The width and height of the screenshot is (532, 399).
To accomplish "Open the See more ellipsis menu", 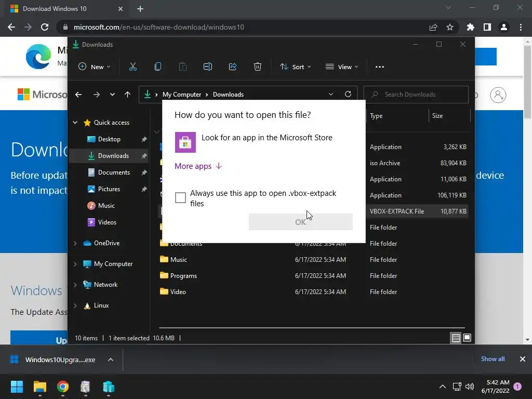I will pos(380,67).
